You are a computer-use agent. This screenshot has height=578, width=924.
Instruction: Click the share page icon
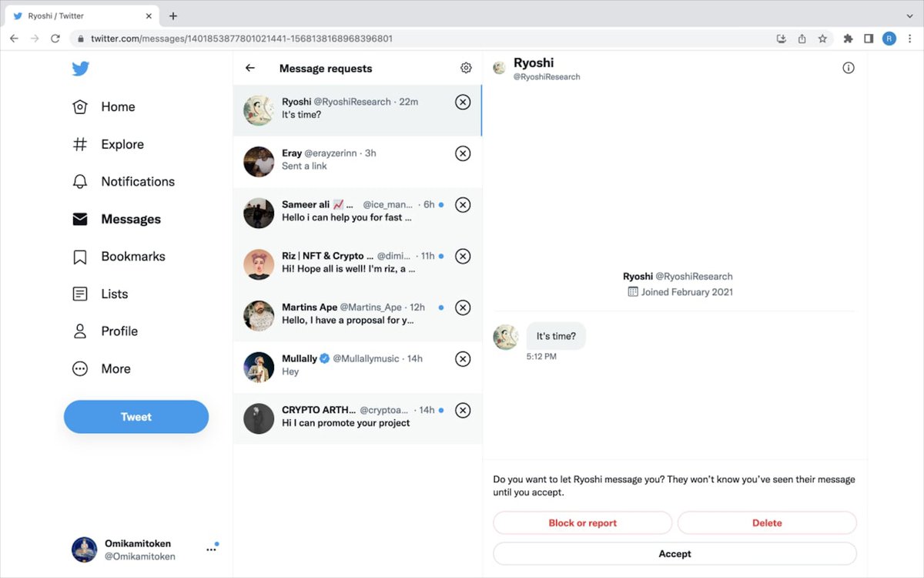(802, 39)
